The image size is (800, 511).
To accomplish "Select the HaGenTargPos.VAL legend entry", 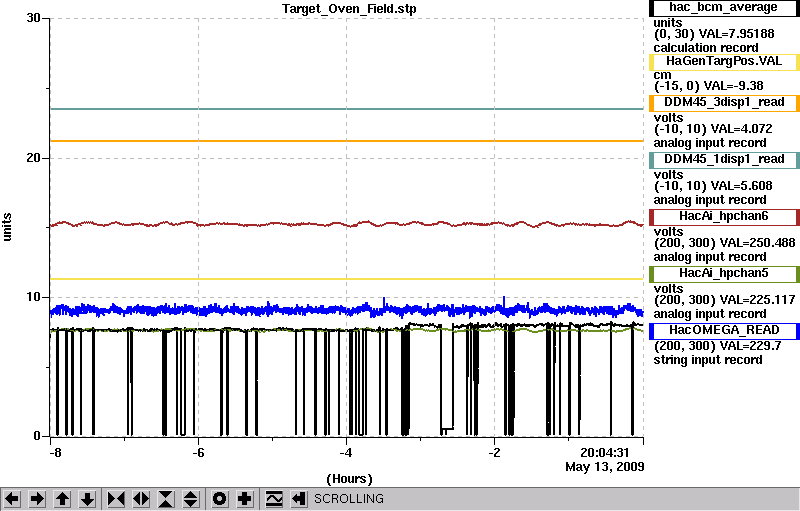I will coord(724,62).
